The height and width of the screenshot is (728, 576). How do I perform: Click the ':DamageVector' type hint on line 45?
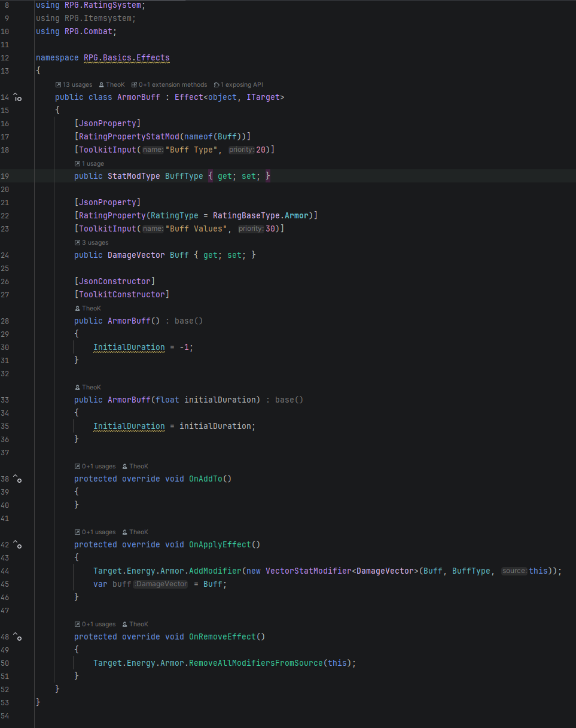[160, 584]
